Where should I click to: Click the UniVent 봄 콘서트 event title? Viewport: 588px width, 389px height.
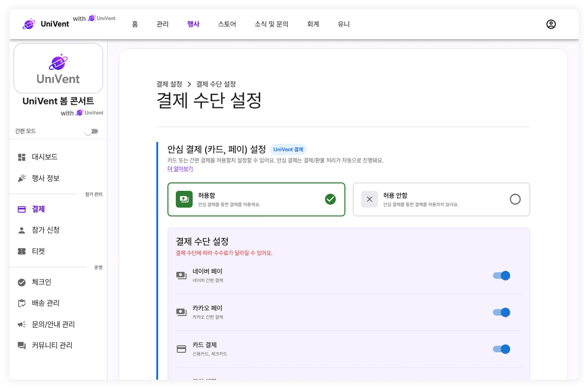(x=58, y=101)
